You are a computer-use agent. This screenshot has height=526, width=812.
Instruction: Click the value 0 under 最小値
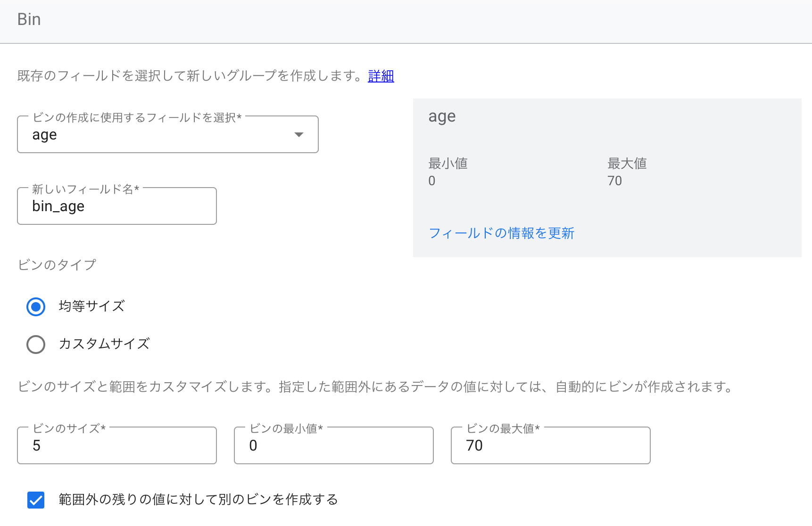coord(432,181)
